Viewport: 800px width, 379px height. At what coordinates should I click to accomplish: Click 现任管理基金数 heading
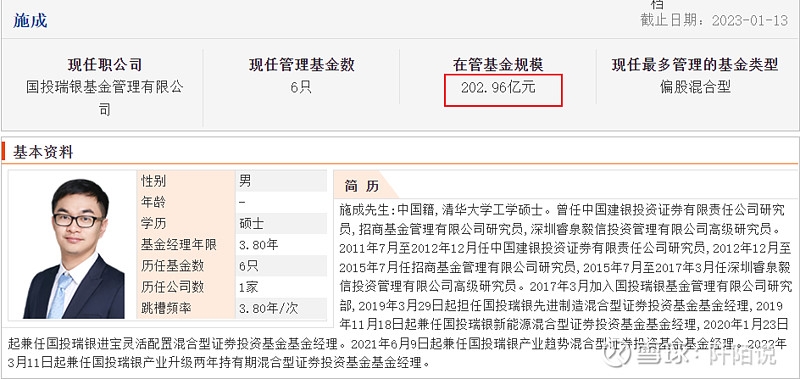click(x=302, y=64)
